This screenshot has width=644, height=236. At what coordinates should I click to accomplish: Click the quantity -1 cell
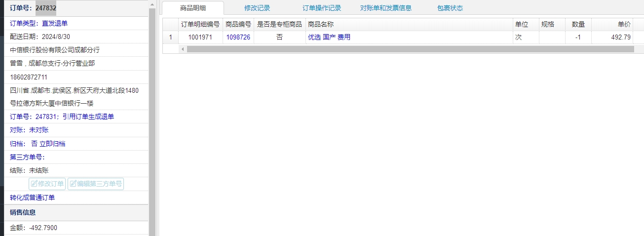[x=578, y=37]
